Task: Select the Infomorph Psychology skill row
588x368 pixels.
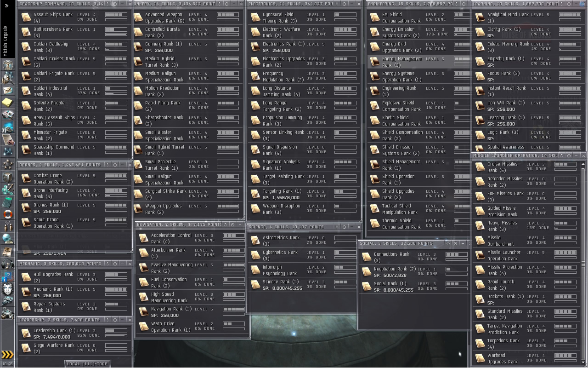Action: [301, 270]
